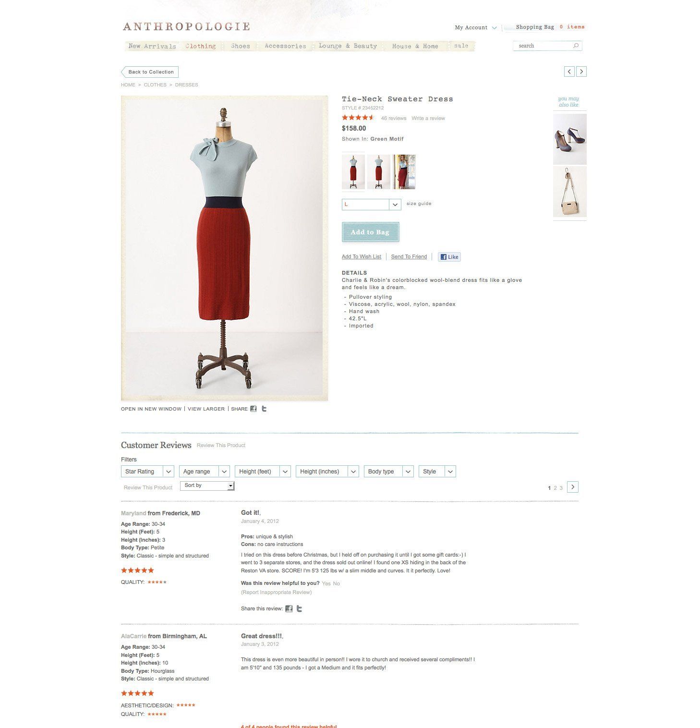The width and height of the screenshot is (700, 728).
Task: Mark Maryland's review helpful with Yes
Action: [326, 583]
